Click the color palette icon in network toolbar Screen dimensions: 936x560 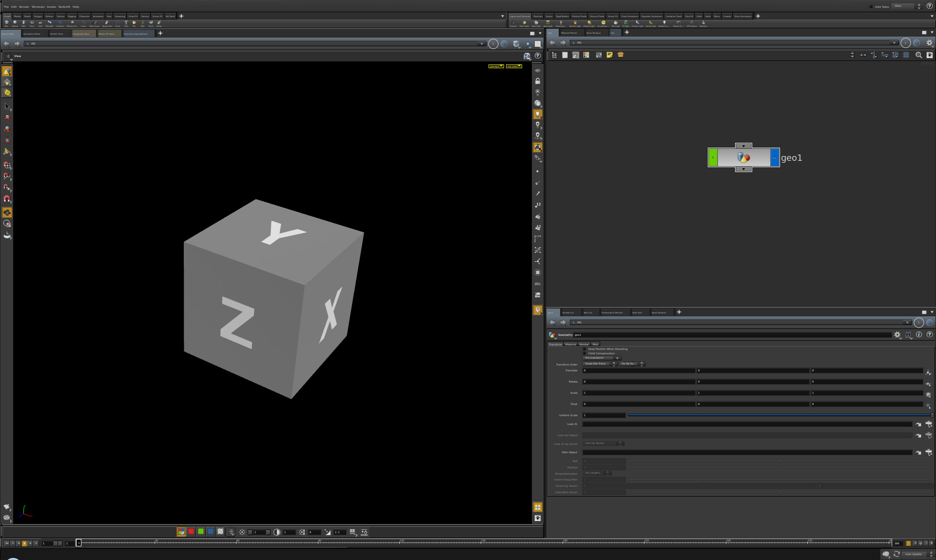coord(586,55)
